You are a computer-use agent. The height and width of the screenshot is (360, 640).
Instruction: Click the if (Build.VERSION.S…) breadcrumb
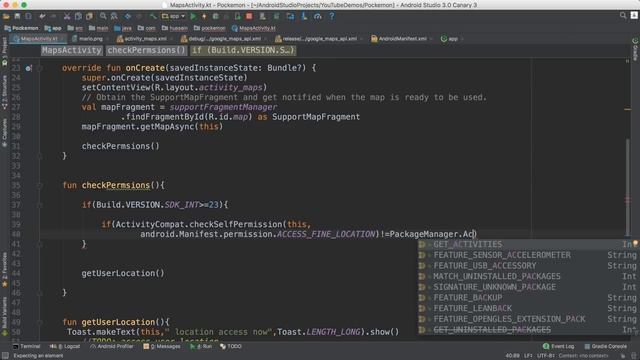click(242, 50)
